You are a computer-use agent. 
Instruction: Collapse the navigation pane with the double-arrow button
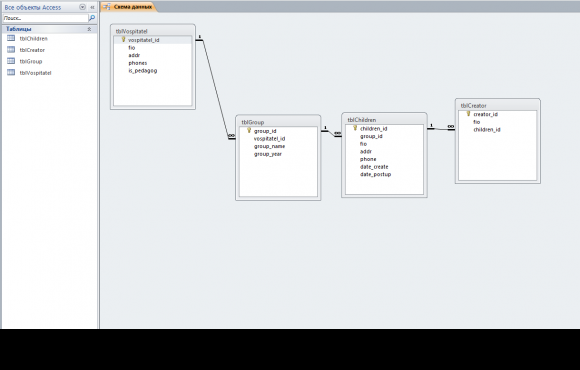[x=92, y=7]
